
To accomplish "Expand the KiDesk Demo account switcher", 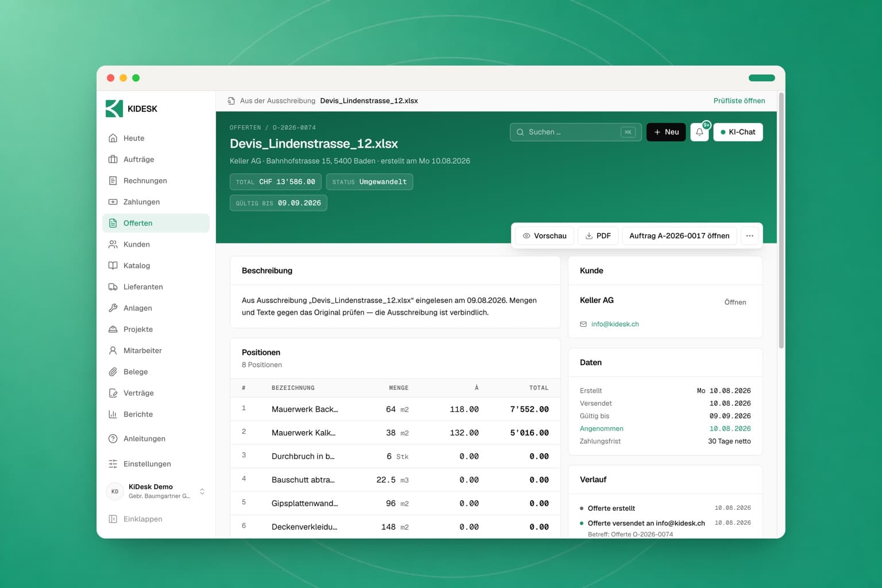I will click(156, 492).
